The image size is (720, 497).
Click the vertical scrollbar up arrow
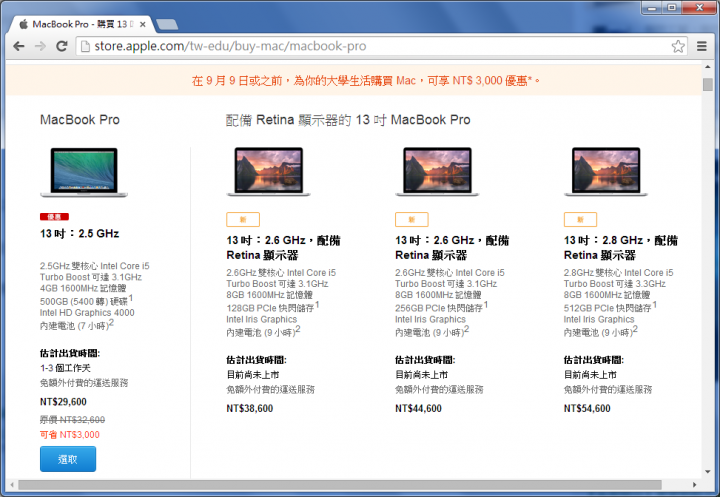click(708, 68)
